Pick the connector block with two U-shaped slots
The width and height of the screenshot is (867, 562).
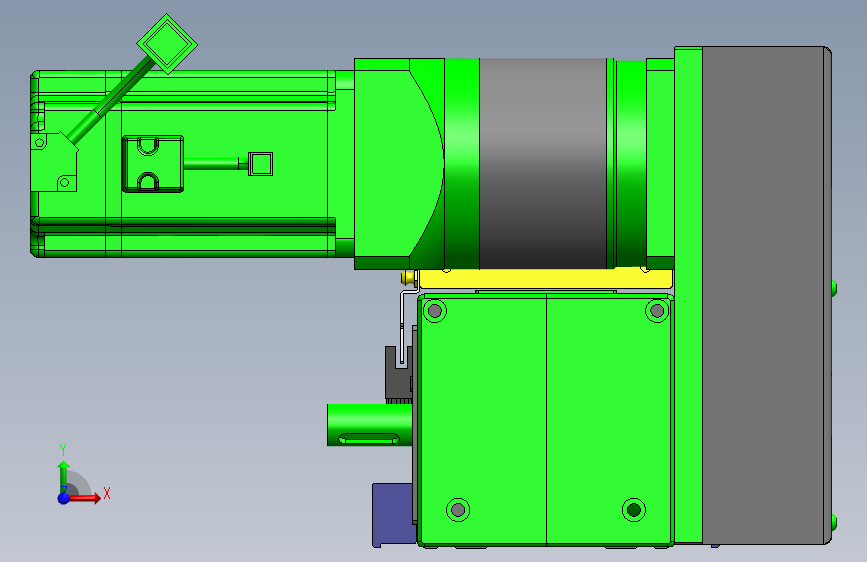pos(153,164)
